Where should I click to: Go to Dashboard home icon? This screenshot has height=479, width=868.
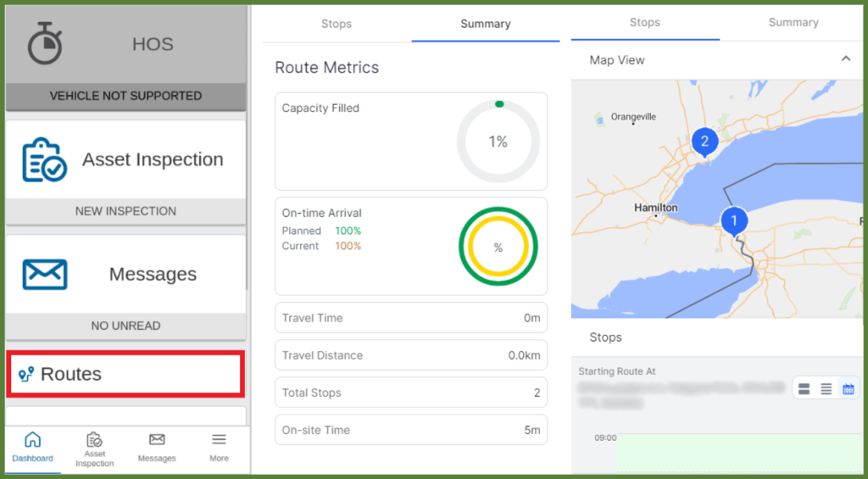[32, 440]
